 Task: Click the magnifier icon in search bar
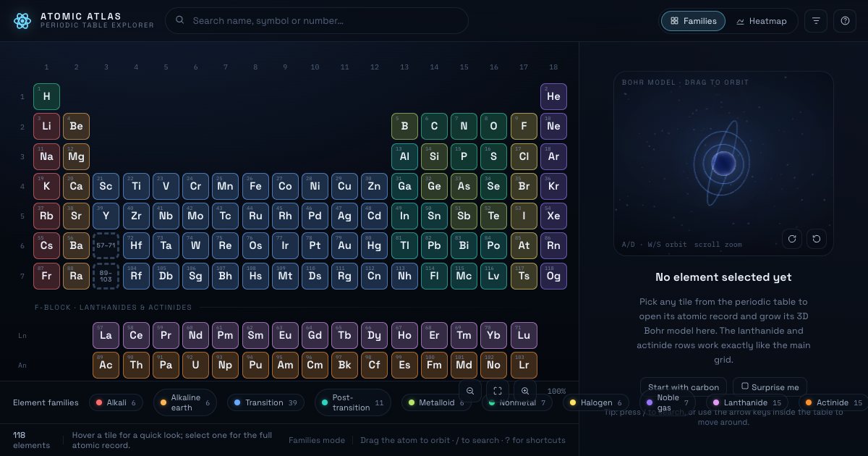pos(180,21)
